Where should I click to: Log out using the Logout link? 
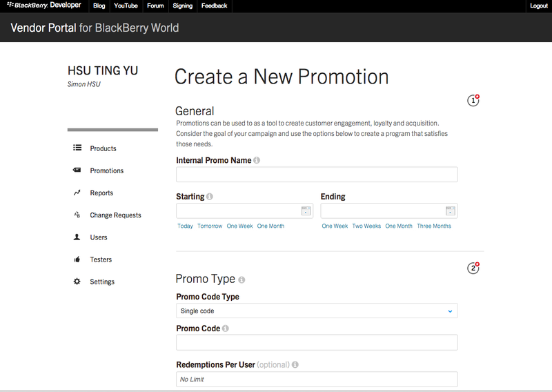539,6
